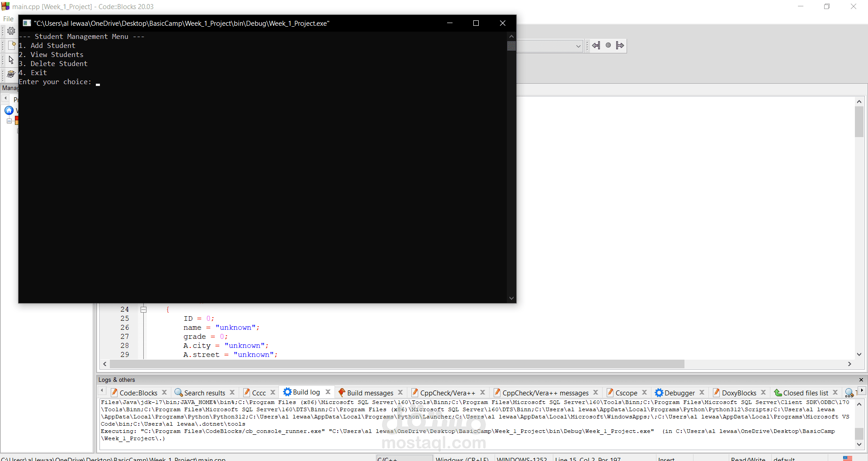This screenshot has width=868, height=461.
Task: Close the Cscope tab
Action: point(645,393)
